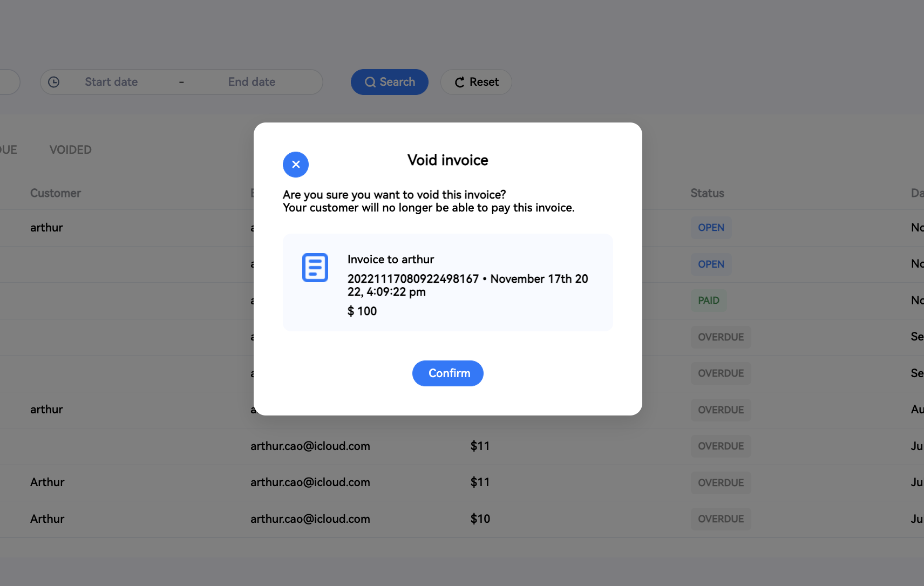Click the first OPEN status badge
Image resolution: width=924 pixels, height=586 pixels.
(x=711, y=228)
